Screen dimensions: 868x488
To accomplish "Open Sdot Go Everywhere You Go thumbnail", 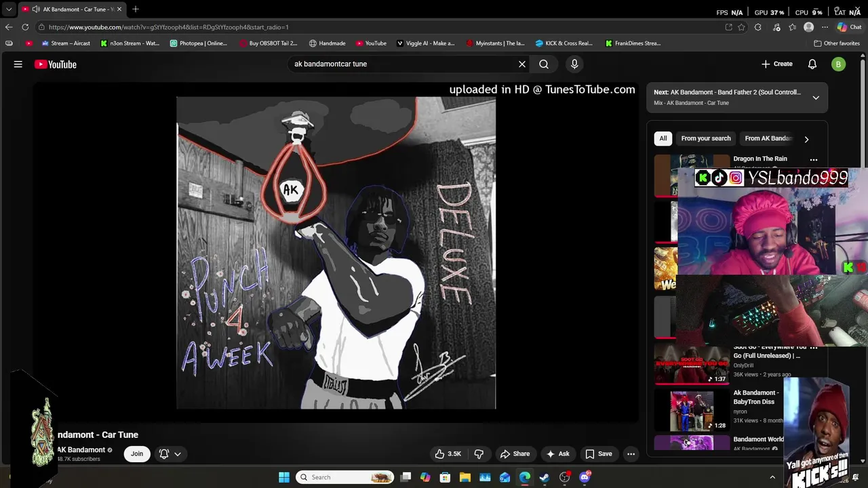I will click(692, 365).
